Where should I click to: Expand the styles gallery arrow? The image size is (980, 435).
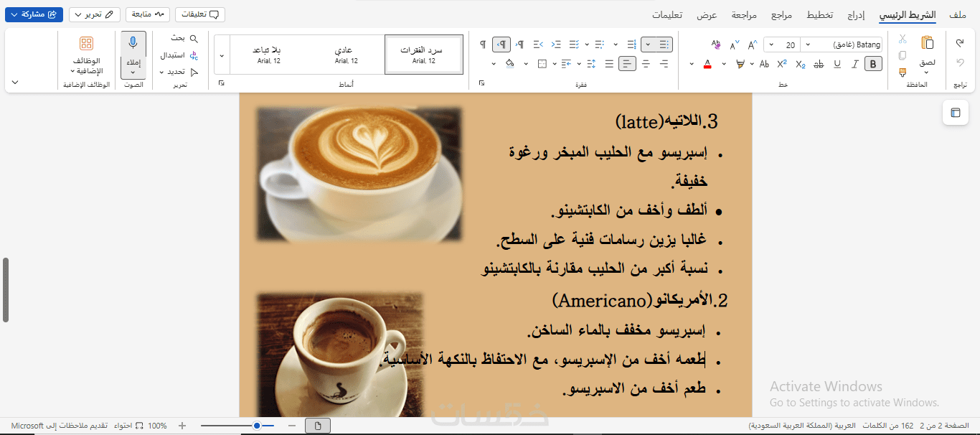point(222,55)
